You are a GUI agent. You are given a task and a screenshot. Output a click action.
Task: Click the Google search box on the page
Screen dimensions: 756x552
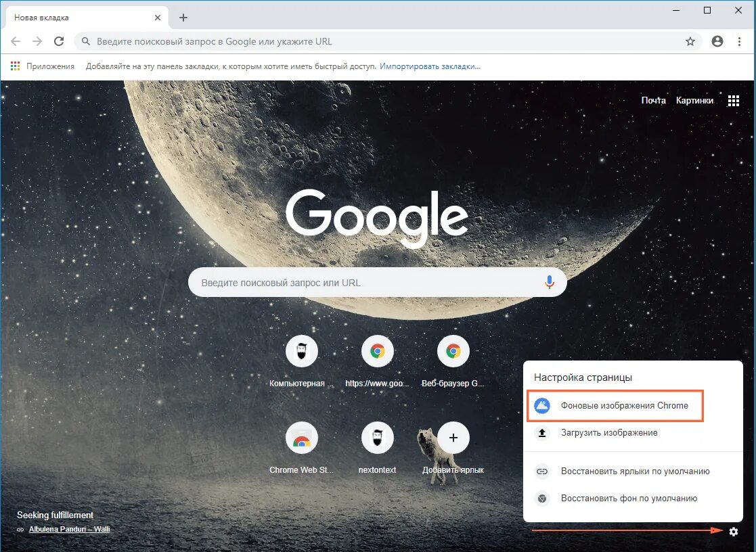[377, 283]
